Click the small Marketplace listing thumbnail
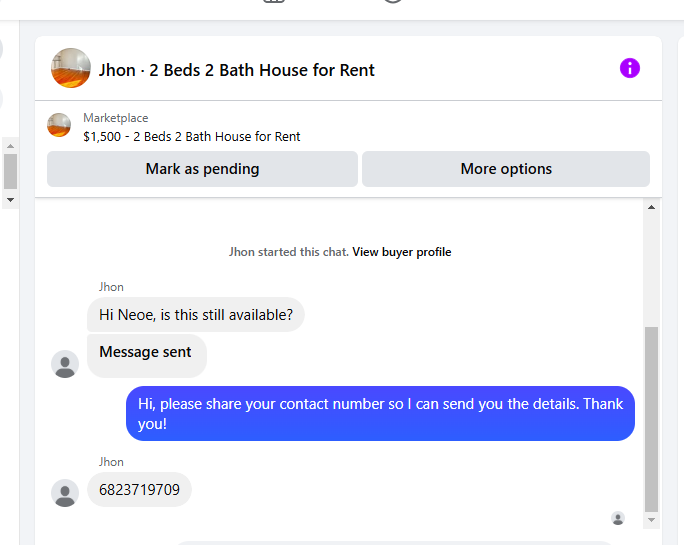 (x=59, y=126)
